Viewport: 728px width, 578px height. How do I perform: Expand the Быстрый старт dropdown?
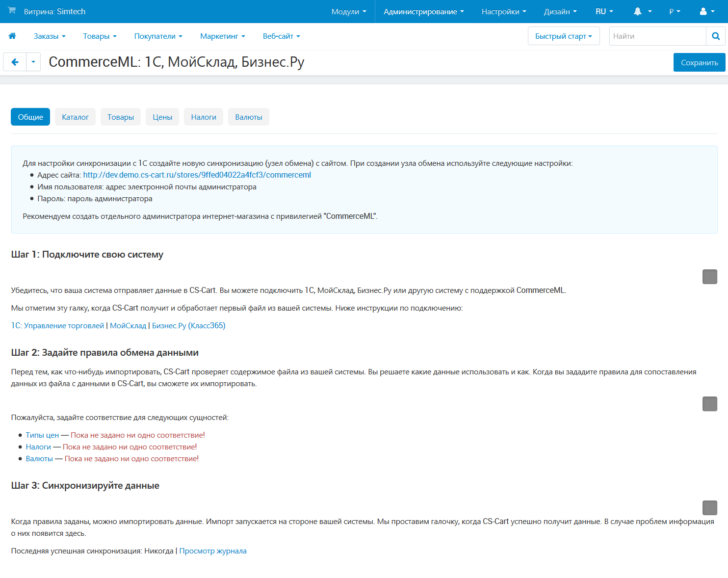pos(564,36)
